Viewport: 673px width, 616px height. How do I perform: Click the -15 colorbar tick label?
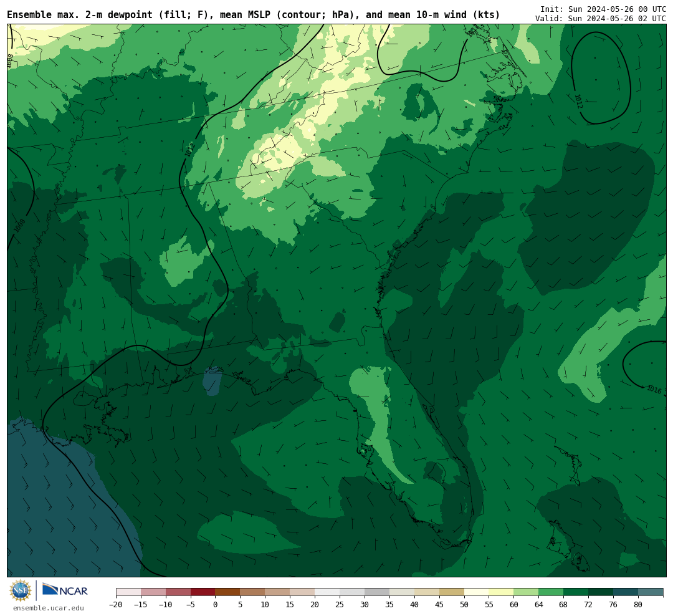click(141, 604)
